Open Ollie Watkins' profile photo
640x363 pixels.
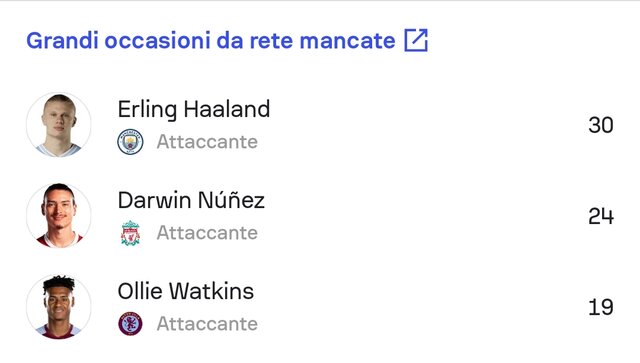(59, 307)
